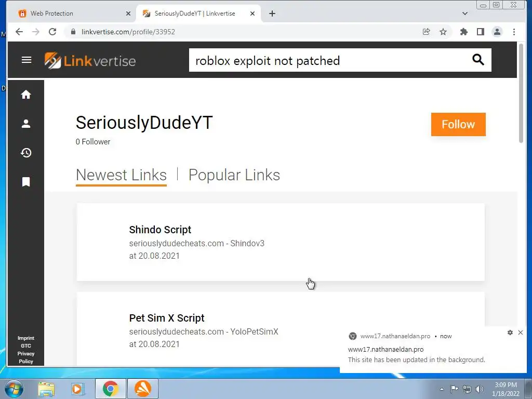Click the SeriouslyDudeYT profile heading
This screenshot has width=532, height=399.
tap(144, 123)
